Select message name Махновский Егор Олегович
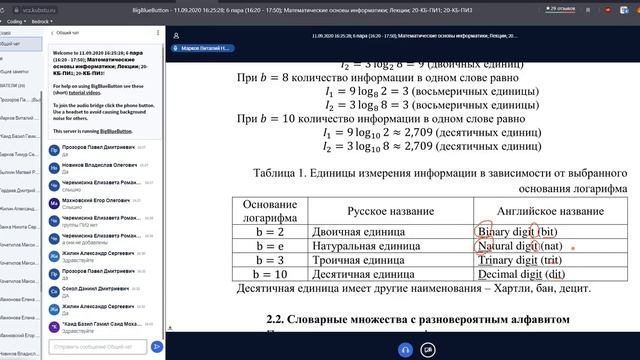 96,200
